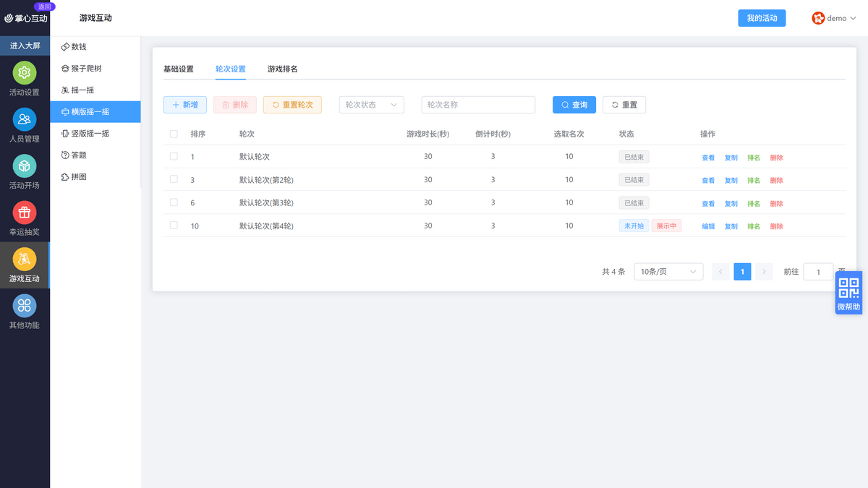868x488 pixels.
Task: Open 人员管理 people icon
Action: click(x=25, y=119)
